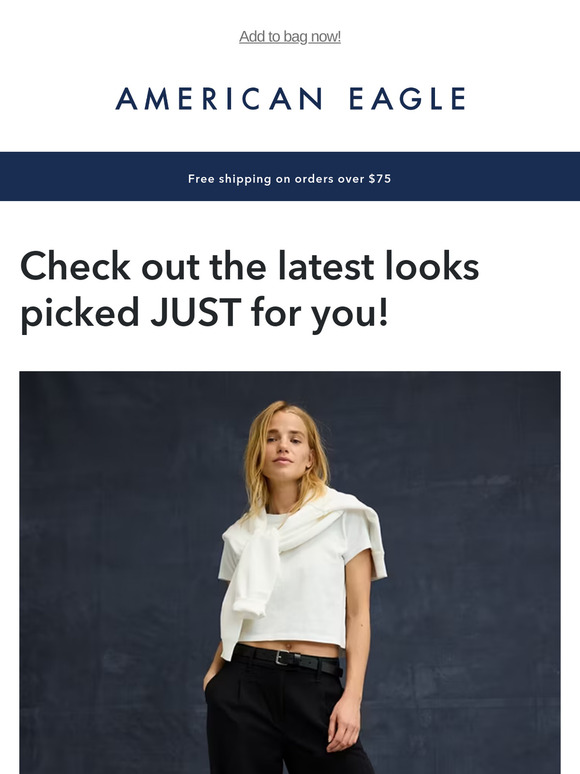Click the word AMERICAN in the logo
Viewport: 580px width, 774px height.
point(220,98)
